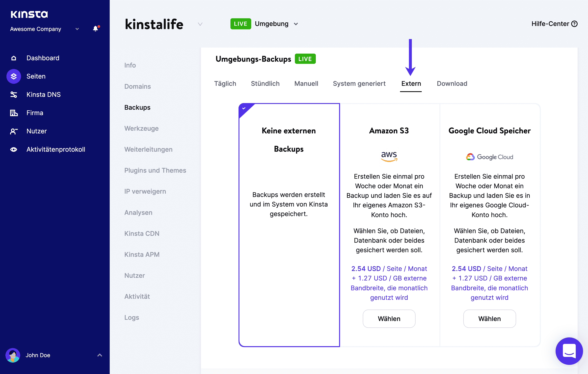Click the AWS logo on the Amazon S3 card
The width and height of the screenshot is (588, 374).
pos(389,156)
